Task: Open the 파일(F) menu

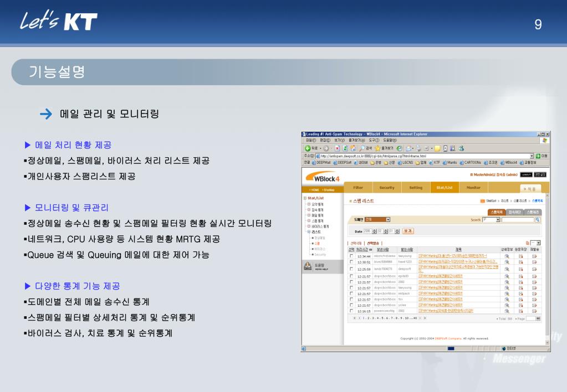Action: [310, 140]
